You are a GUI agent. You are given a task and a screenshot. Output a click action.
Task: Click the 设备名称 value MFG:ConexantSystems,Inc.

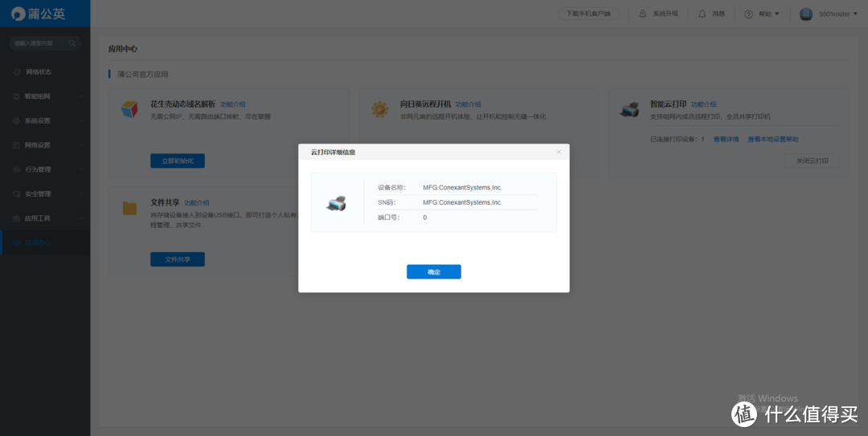point(462,188)
